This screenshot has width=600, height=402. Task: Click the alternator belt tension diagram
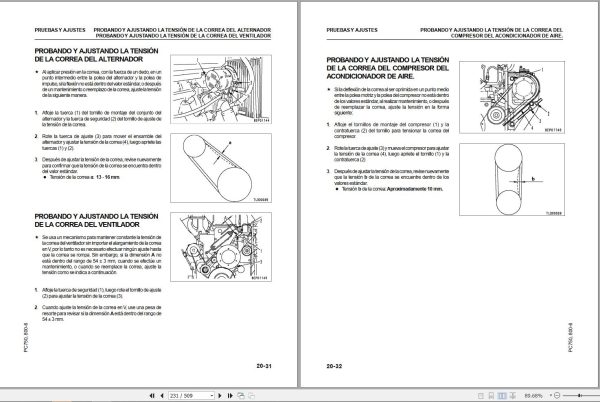point(221,168)
